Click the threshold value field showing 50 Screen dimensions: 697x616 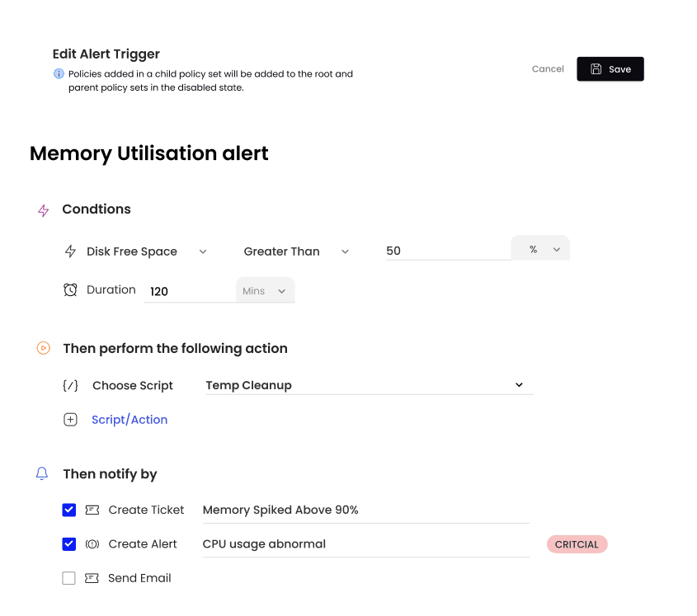448,252
